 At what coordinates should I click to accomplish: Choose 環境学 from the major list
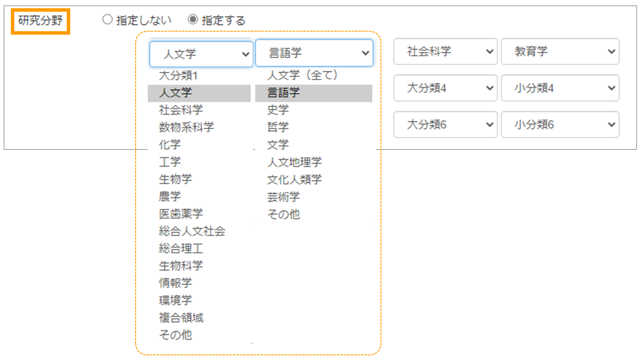coord(175,300)
